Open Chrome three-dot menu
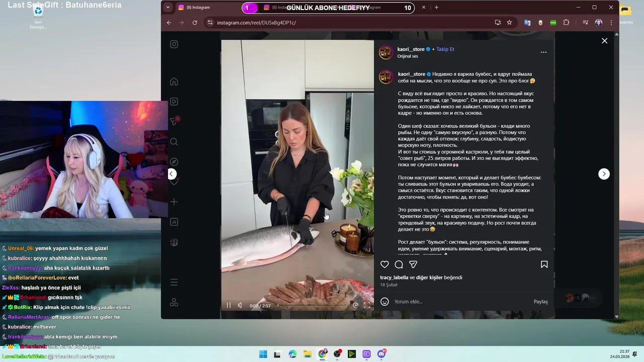The height and width of the screenshot is (362, 644). [x=611, y=23]
